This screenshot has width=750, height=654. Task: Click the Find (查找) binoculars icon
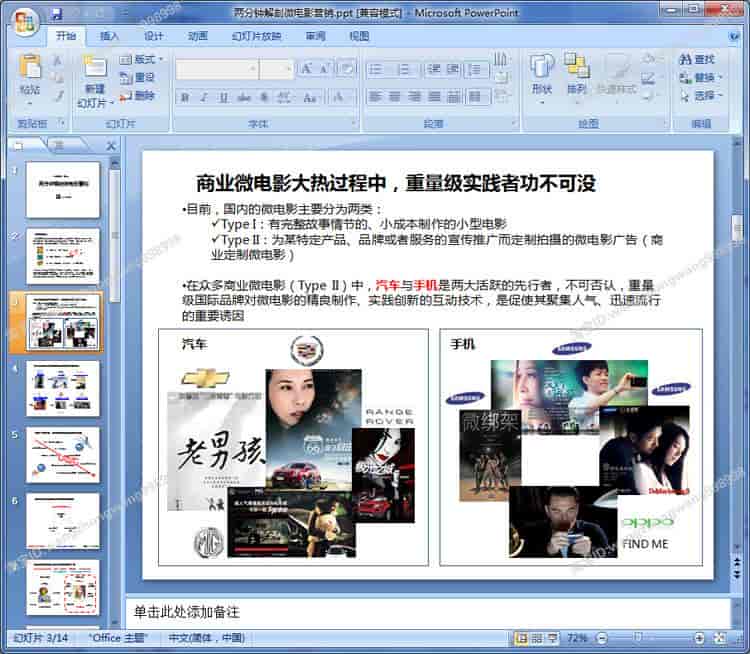683,60
